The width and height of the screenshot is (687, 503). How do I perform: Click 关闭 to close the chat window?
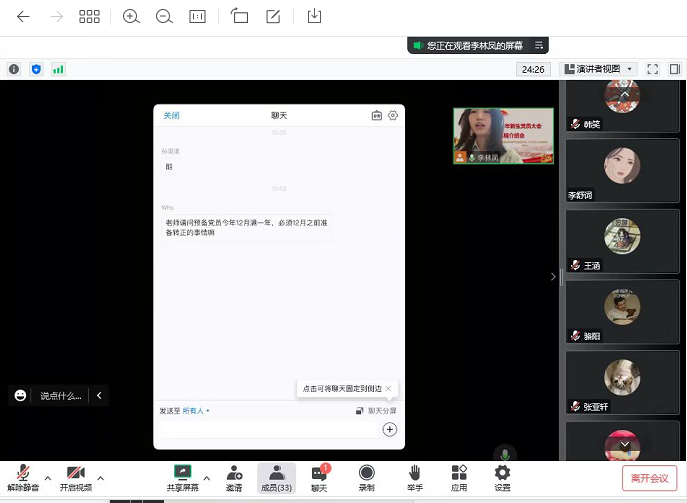tap(172, 115)
